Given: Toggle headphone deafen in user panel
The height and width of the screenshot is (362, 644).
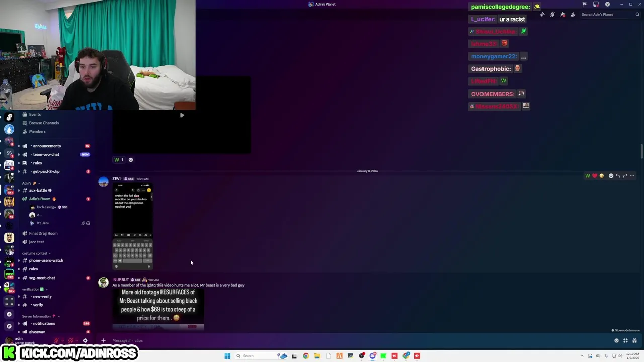Looking at the screenshot, I should [71, 340].
